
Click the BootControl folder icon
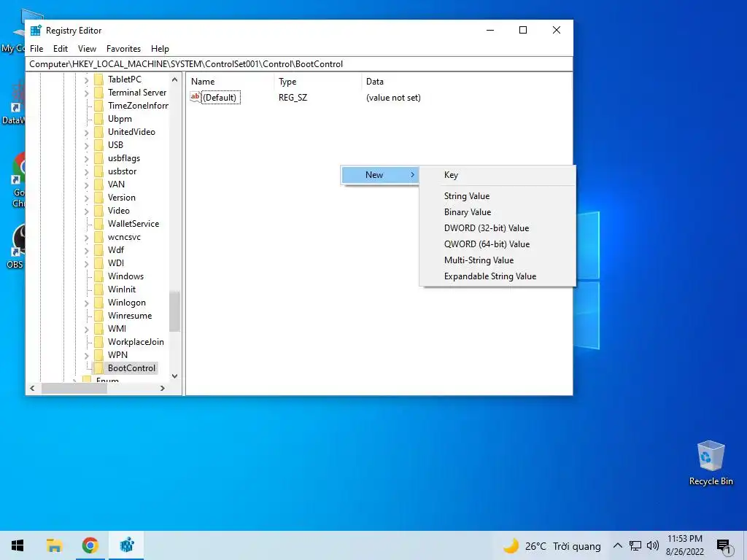[98, 368]
